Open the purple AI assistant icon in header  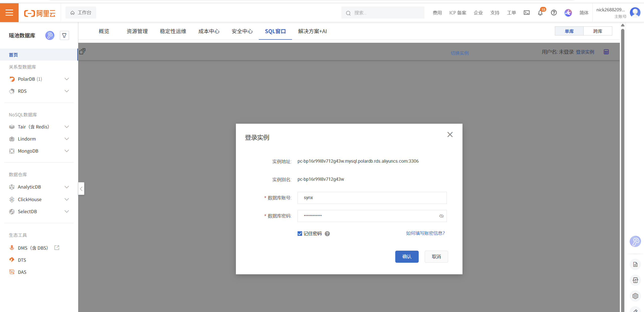pos(568,13)
